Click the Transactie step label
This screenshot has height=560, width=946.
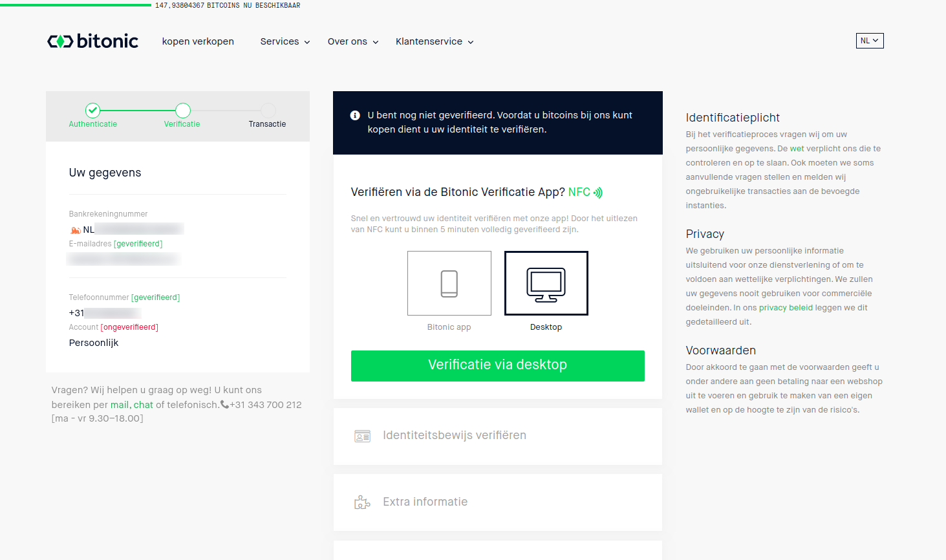(267, 124)
